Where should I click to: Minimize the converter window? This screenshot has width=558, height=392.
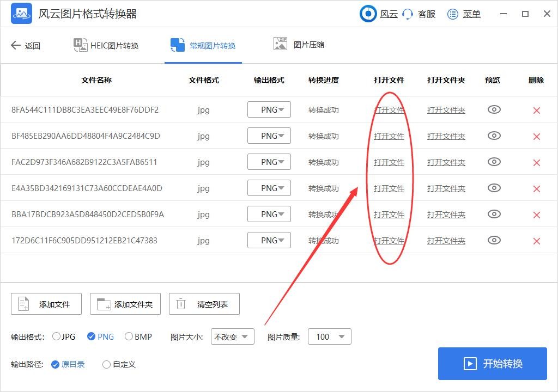coord(503,14)
